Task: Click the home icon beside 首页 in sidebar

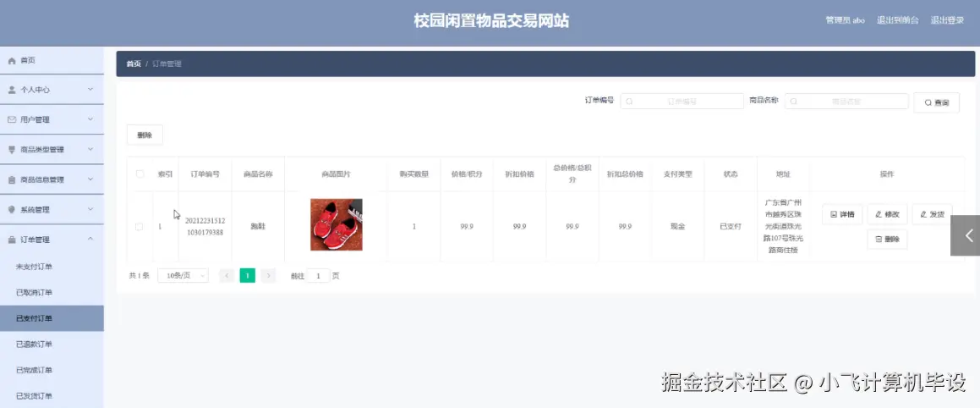Action: 11,61
